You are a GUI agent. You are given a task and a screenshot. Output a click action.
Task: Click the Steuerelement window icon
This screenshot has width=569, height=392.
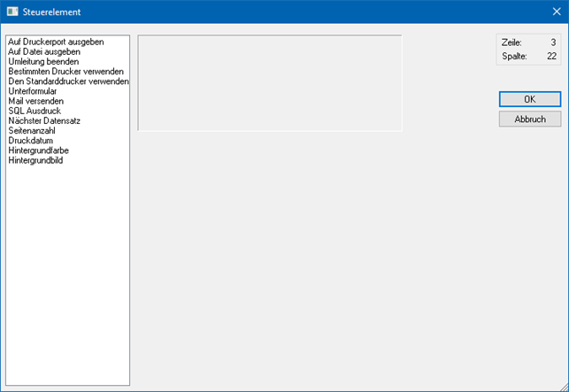click(12, 12)
